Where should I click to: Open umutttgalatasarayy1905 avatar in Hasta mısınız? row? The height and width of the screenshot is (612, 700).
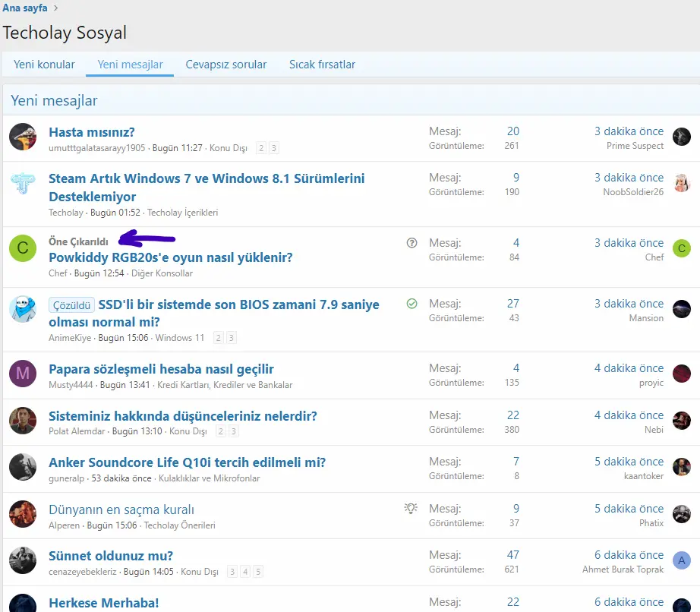(23, 137)
